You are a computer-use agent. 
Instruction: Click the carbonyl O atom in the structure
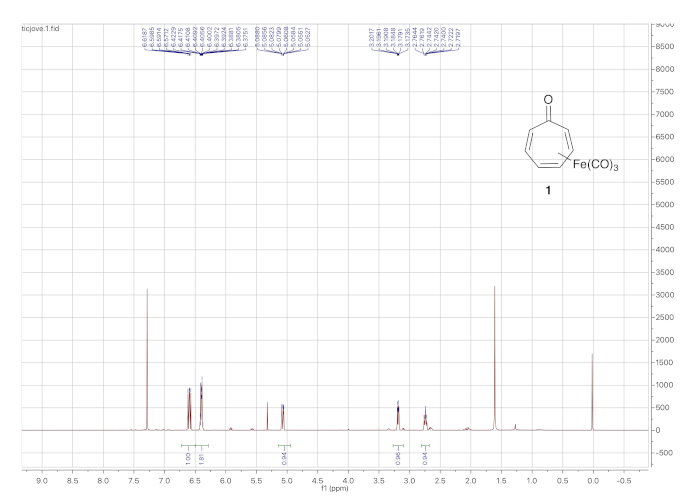pos(548,100)
